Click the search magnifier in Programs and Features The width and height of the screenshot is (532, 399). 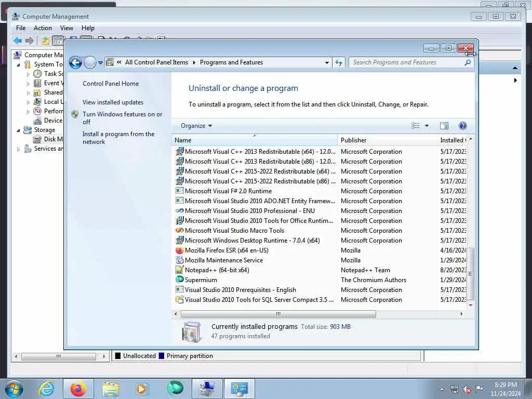468,62
